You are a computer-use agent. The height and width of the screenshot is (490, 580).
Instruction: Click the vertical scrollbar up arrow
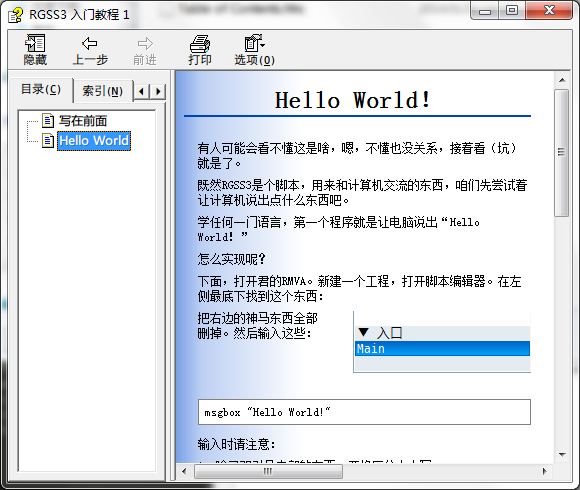(562, 80)
